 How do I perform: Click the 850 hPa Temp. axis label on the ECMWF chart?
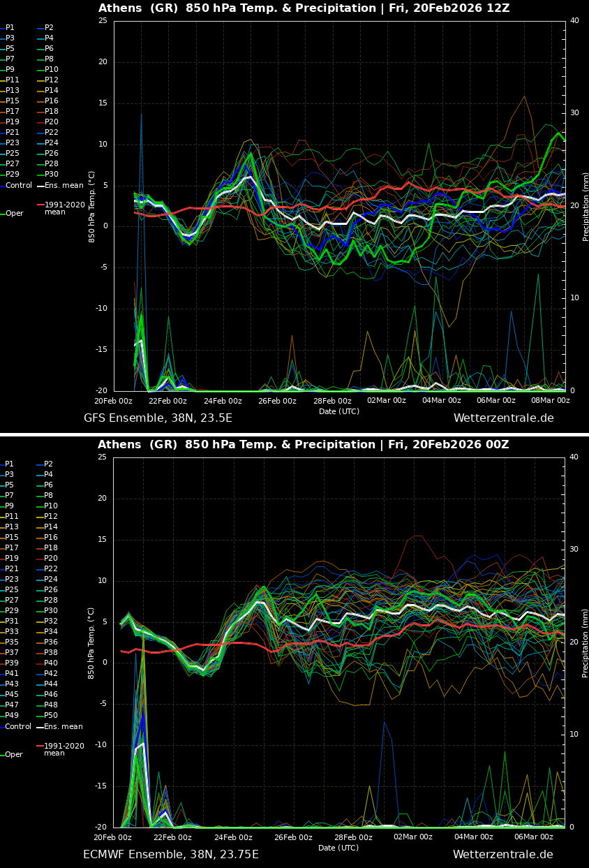[x=91, y=642]
